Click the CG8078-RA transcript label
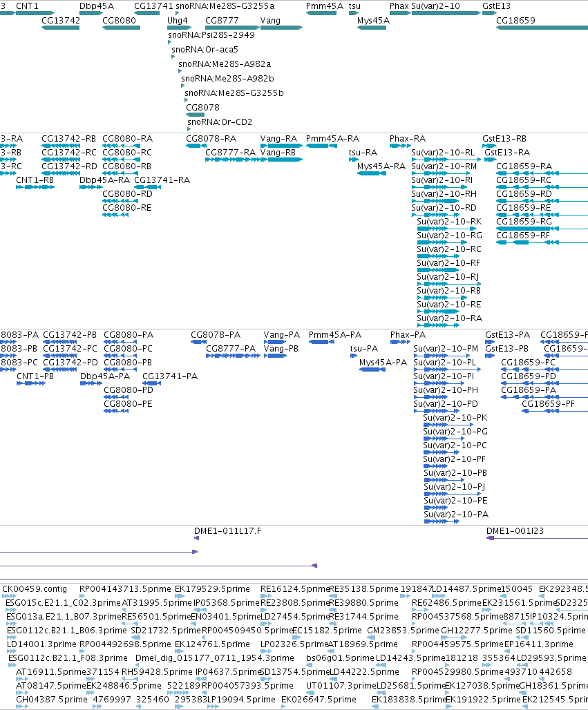 (x=211, y=139)
